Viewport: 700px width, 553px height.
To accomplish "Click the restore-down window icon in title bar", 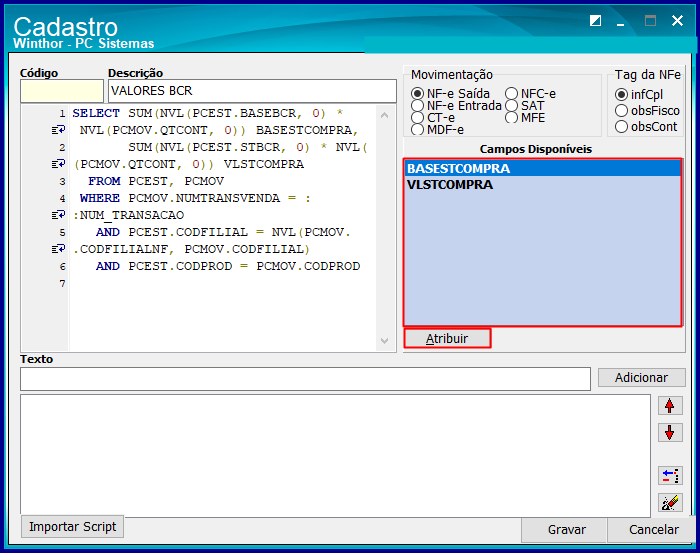I will [x=595, y=21].
